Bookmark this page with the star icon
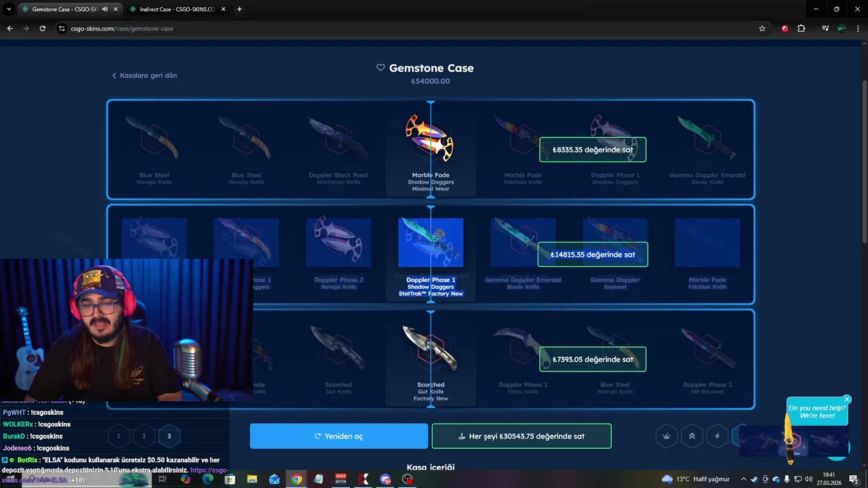The height and width of the screenshot is (488, 868). pos(762,28)
